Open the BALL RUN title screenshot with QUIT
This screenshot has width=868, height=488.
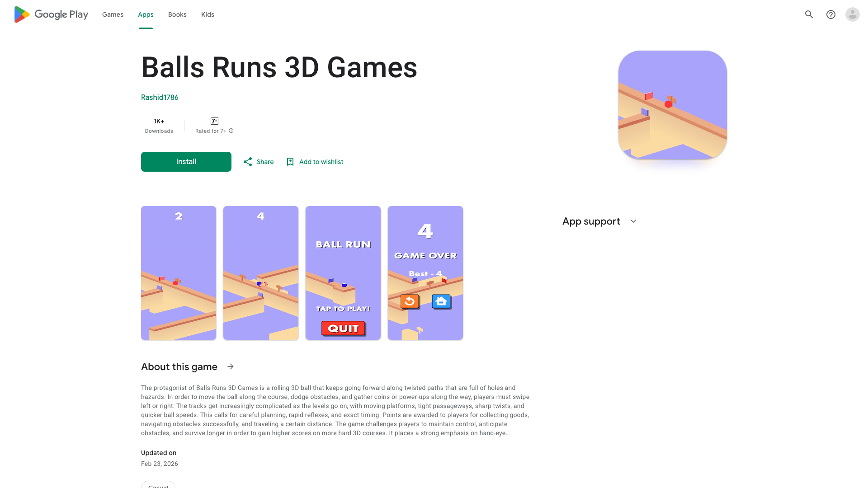[x=343, y=273]
